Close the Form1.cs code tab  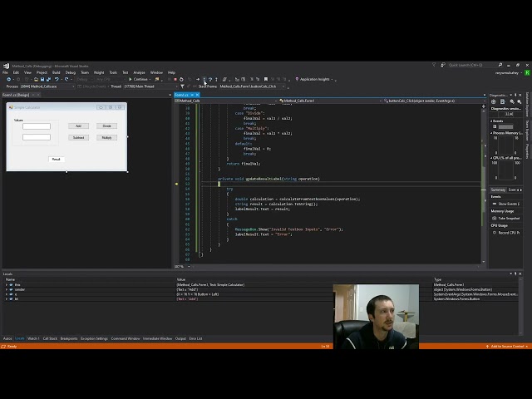198,95
